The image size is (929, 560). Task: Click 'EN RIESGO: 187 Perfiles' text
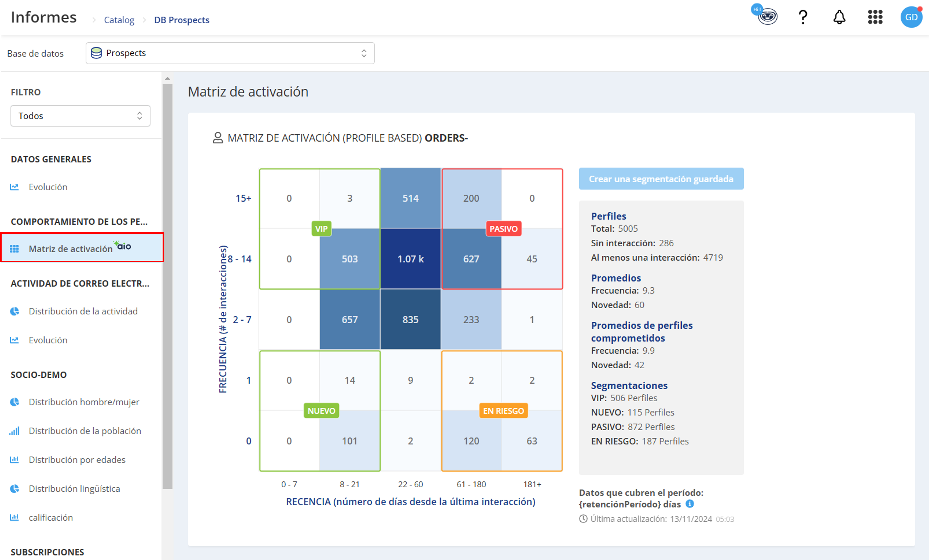pyautogui.click(x=639, y=441)
